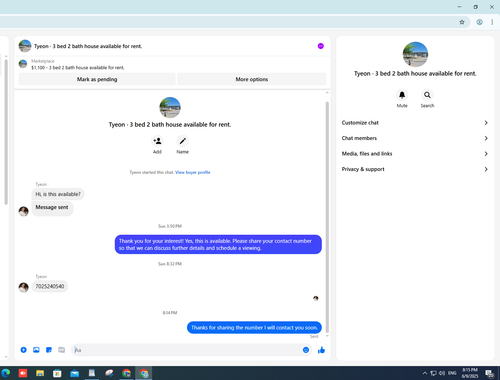The width and height of the screenshot is (500, 380).
Task: Attach a photo using image icon
Action: [36, 350]
